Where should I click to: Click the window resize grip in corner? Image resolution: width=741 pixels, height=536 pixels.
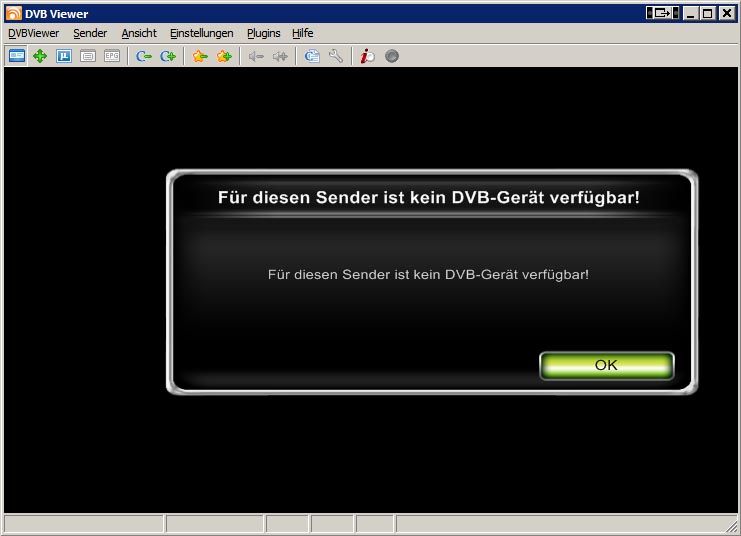732,526
